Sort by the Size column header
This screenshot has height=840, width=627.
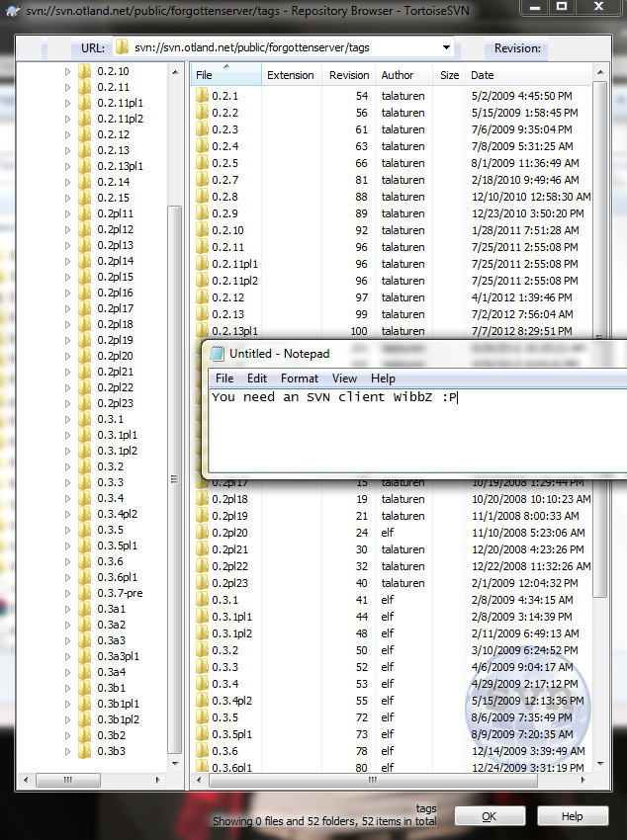tap(449, 75)
